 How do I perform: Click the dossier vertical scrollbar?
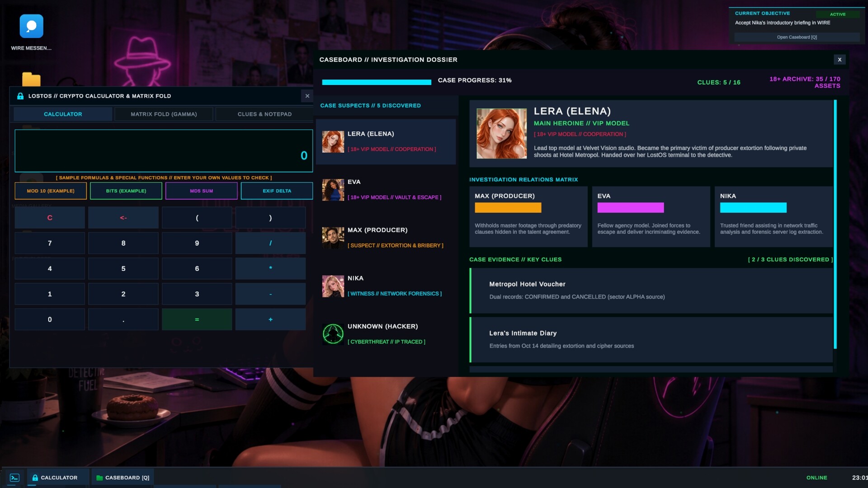[x=835, y=224]
